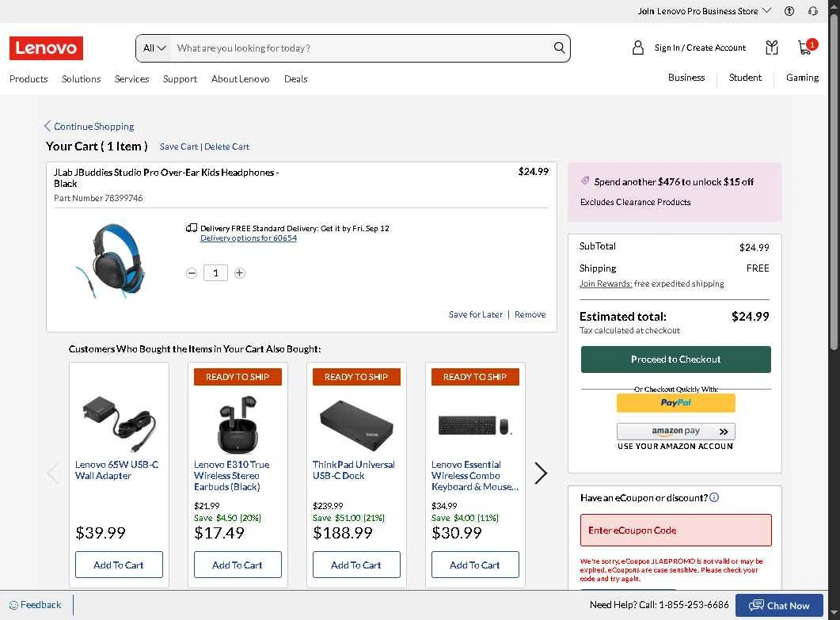Viewport: 840px width, 620px height.
Task: Click the Chat Now button
Action: [x=779, y=606]
